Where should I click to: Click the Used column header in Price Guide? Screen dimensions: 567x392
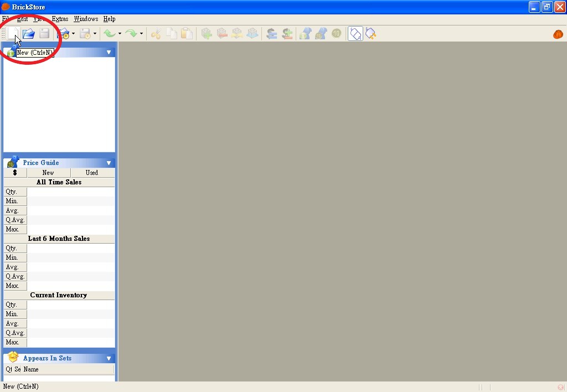(92, 173)
